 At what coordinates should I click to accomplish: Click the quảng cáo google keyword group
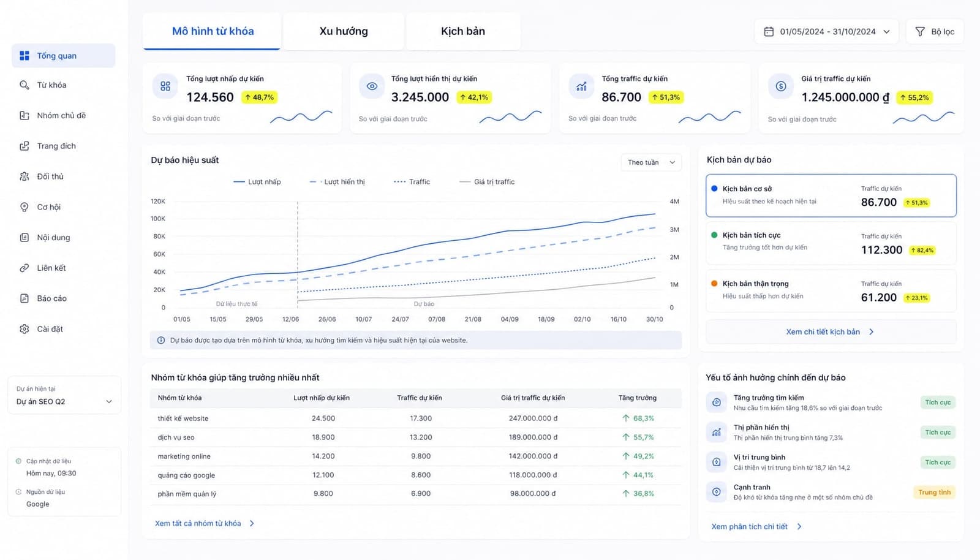click(x=186, y=475)
